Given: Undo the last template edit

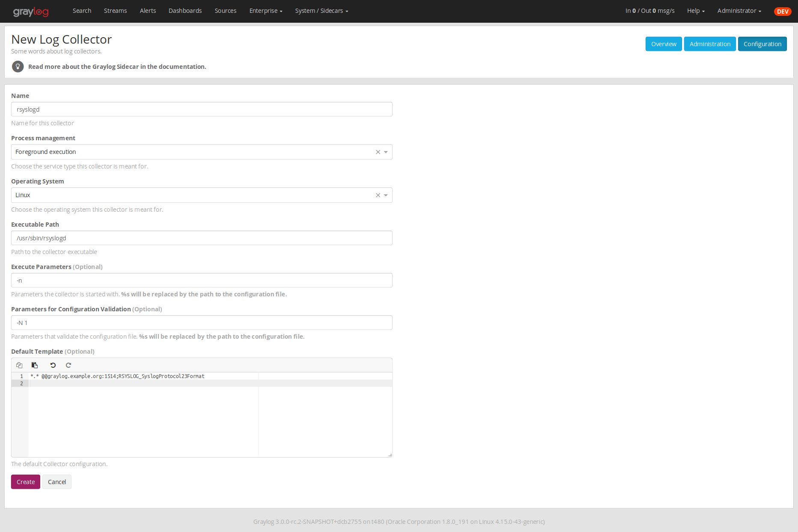Looking at the screenshot, I should tap(53, 365).
